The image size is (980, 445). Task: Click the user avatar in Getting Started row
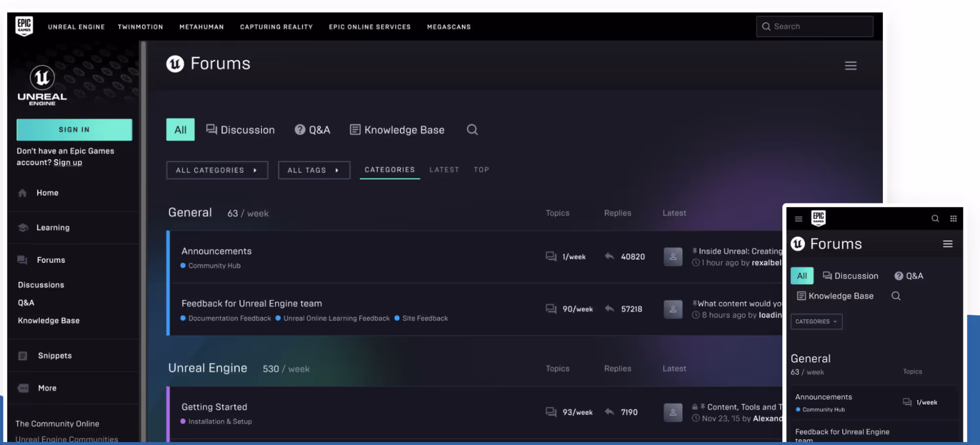click(673, 413)
